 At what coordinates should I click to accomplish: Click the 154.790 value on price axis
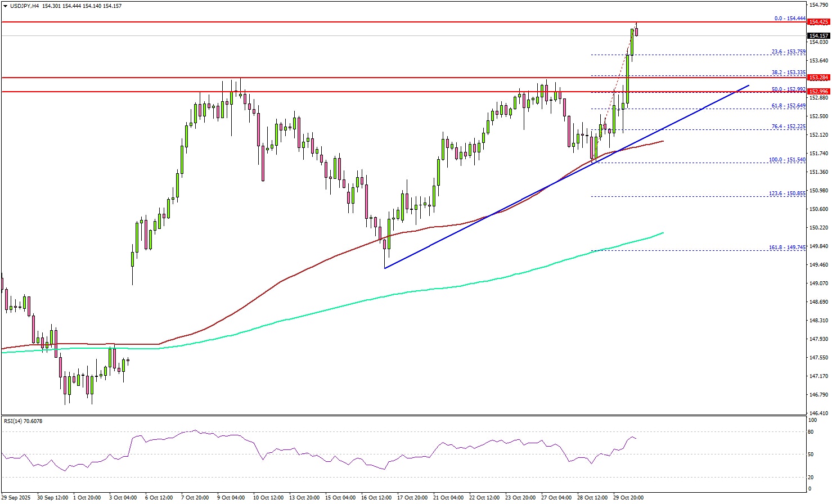point(818,5)
